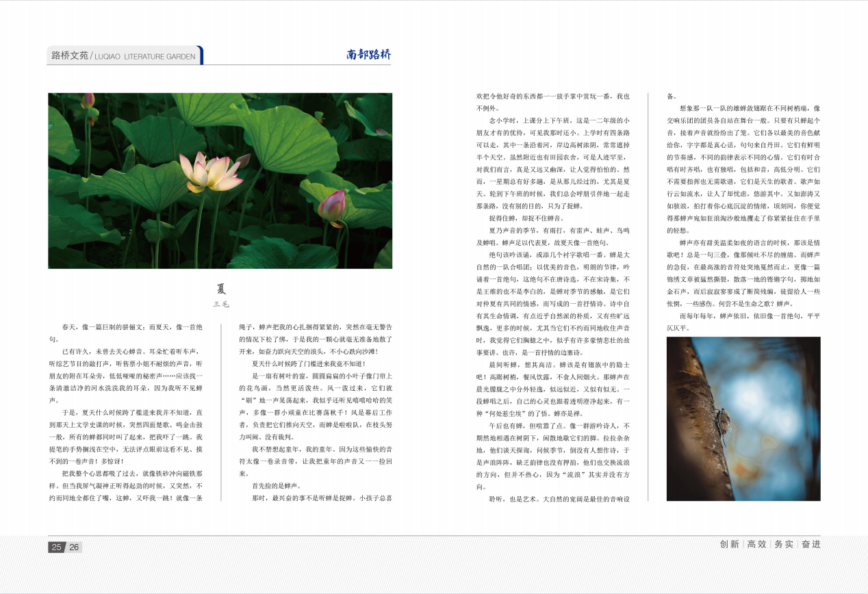Viewport: 868px width, 594px height.
Task: Click the paragraph starting 春天，像一篇巨制的骈俪文
Action: (126, 333)
